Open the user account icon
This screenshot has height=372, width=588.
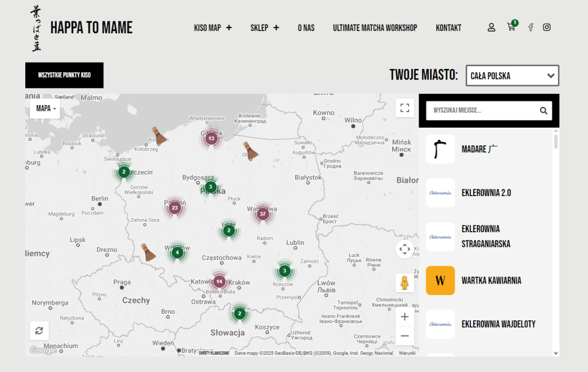tap(492, 28)
